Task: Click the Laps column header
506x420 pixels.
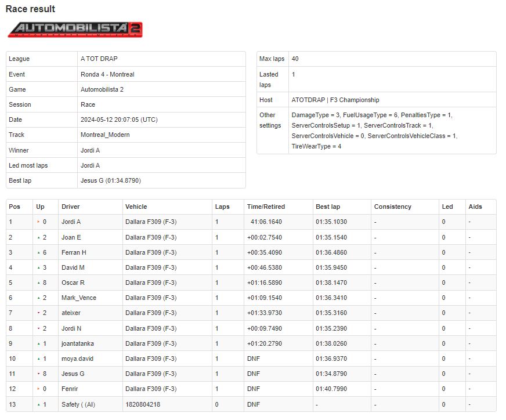Action: point(222,207)
